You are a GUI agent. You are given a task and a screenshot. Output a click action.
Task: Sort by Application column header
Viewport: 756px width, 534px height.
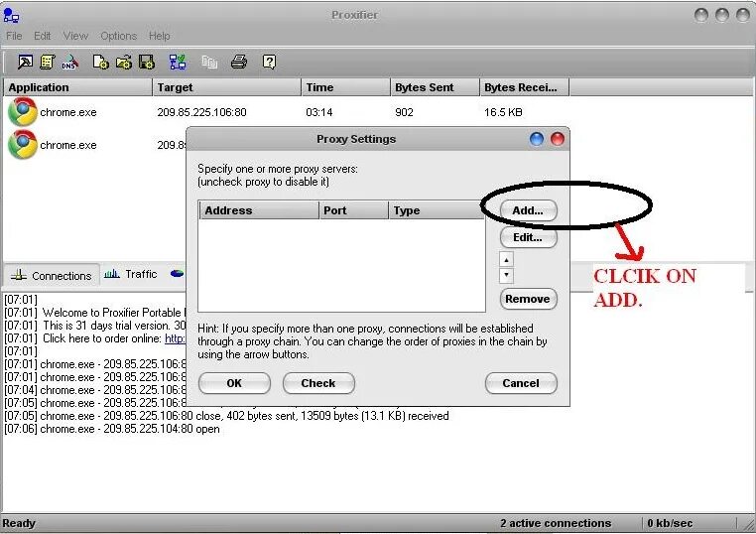click(x=77, y=87)
